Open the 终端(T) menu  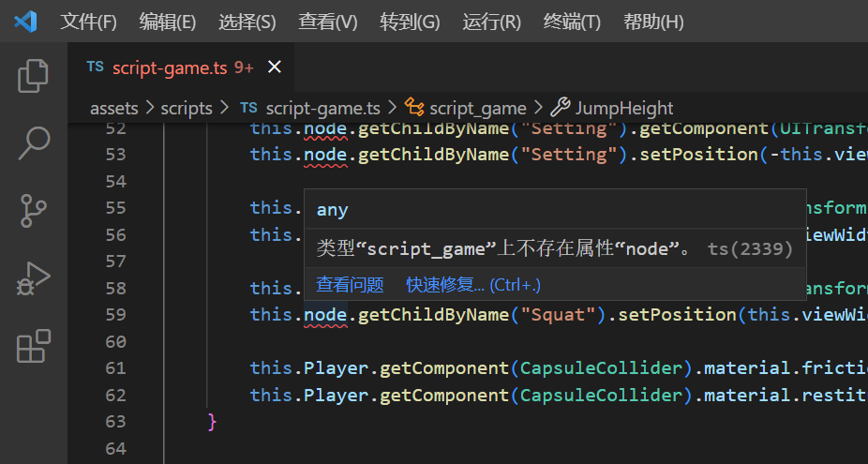tap(572, 22)
